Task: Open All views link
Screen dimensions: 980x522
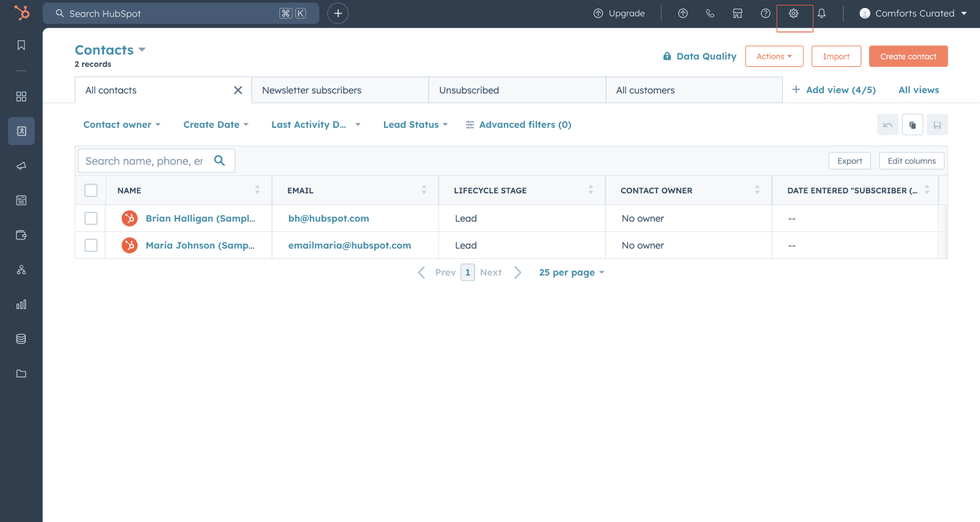Action: click(x=919, y=90)
